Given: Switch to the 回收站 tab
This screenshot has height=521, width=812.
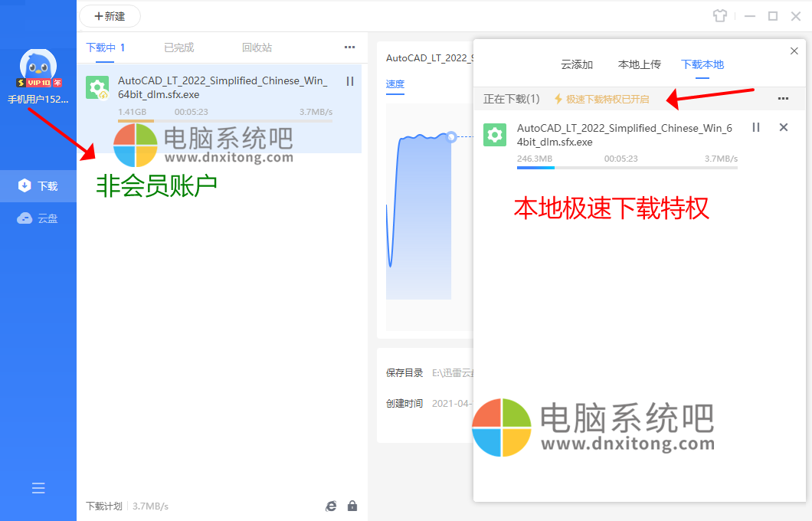Looking at the screenshot, I should pyautogui.click(x=257, y=48).
